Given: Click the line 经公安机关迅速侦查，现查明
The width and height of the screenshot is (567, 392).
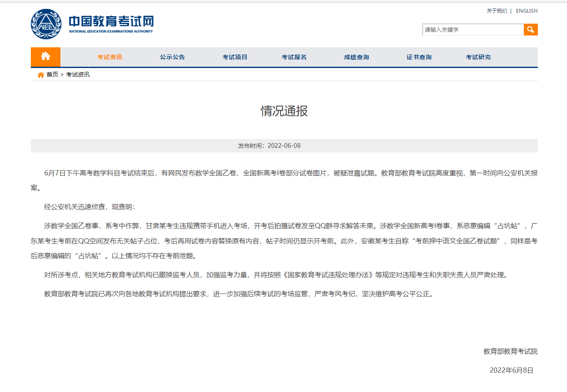Looking at the screenshot, I should (x=90, y=207).
